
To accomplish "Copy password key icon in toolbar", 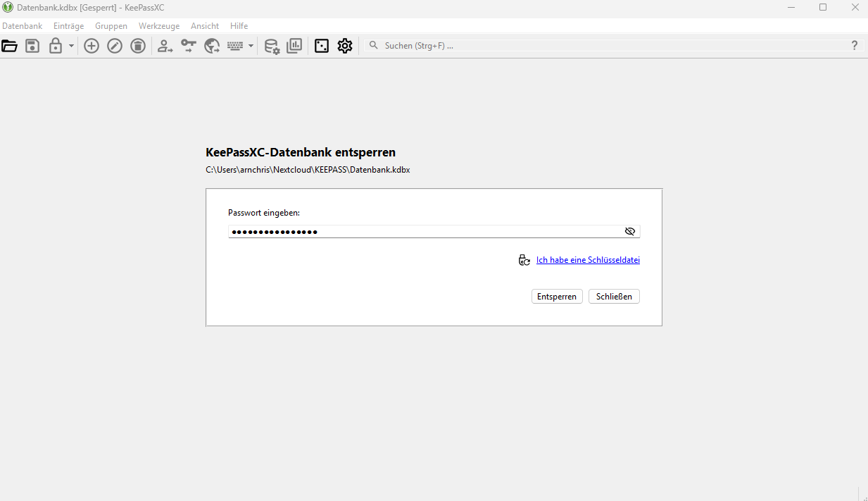I will pyautogui.click(x=188, y=46).
